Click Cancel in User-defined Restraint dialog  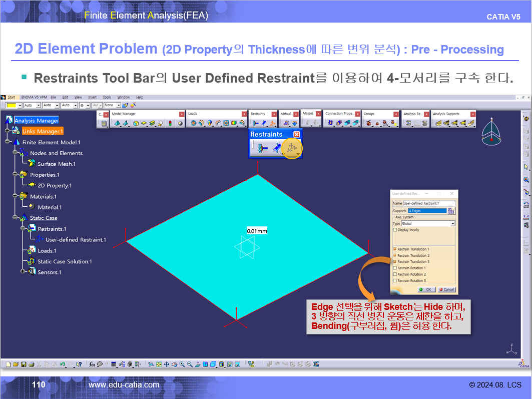(446, 289)
